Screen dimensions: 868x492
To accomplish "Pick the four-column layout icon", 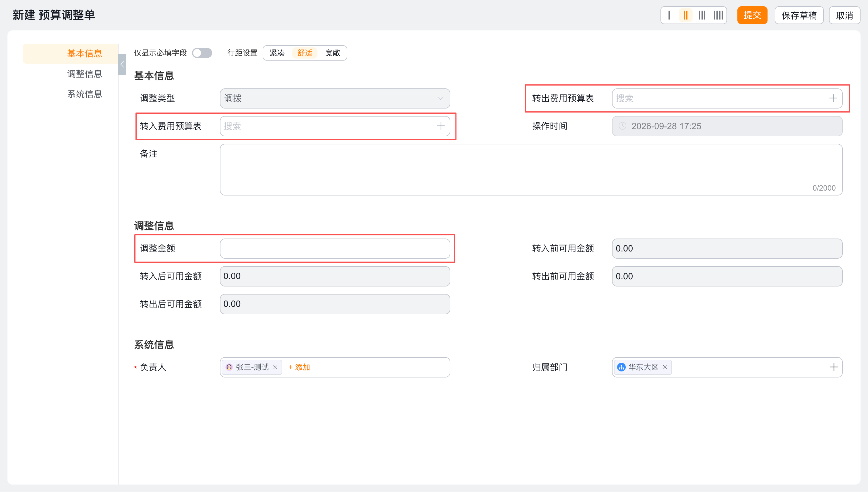I will pos(718,15).
